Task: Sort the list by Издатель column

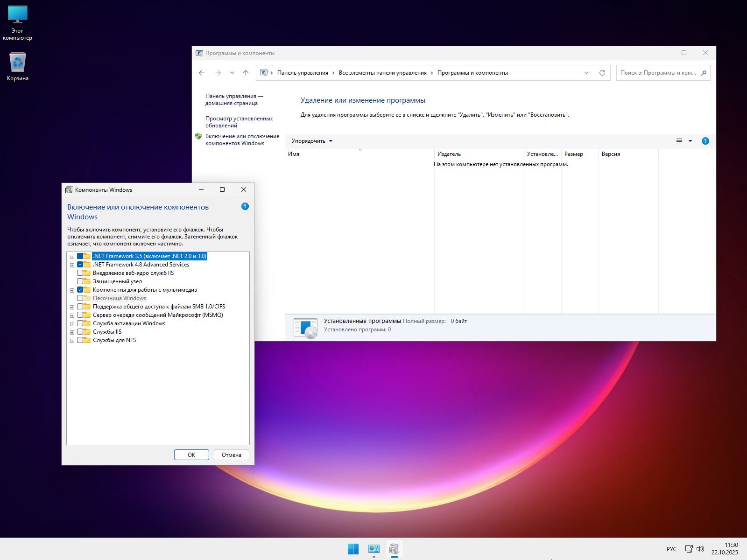Action: [449, 154]
